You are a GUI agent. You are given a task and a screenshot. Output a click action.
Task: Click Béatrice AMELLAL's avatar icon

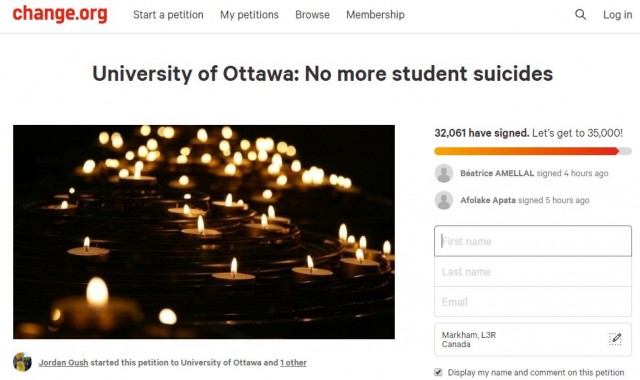[x=444, y=173]
